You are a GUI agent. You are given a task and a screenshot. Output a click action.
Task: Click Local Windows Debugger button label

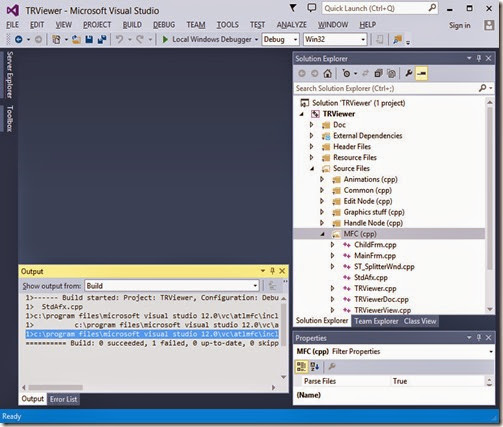tap(212, 40)
